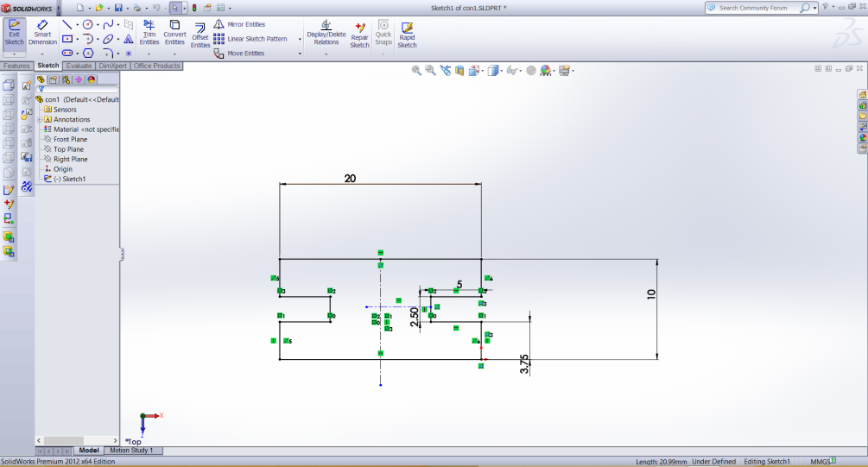Click Convert Entities tool

pyautogui.click(x=174, y=33)
